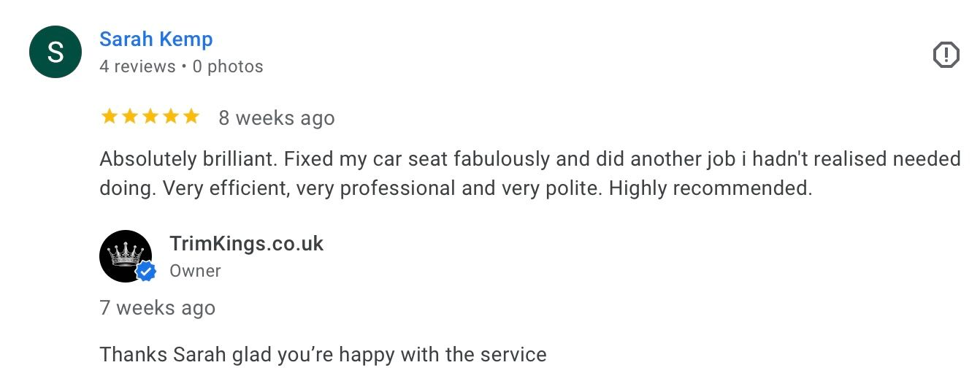
Task: Click the "Highly recommended." review sentence
Action: click(x=711, y=188)
